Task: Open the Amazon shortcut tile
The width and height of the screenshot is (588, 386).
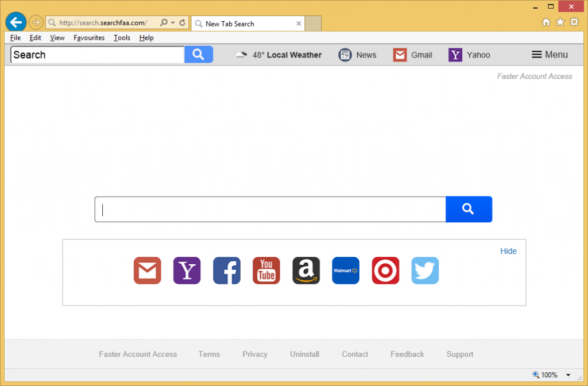Action: point(306,271)
